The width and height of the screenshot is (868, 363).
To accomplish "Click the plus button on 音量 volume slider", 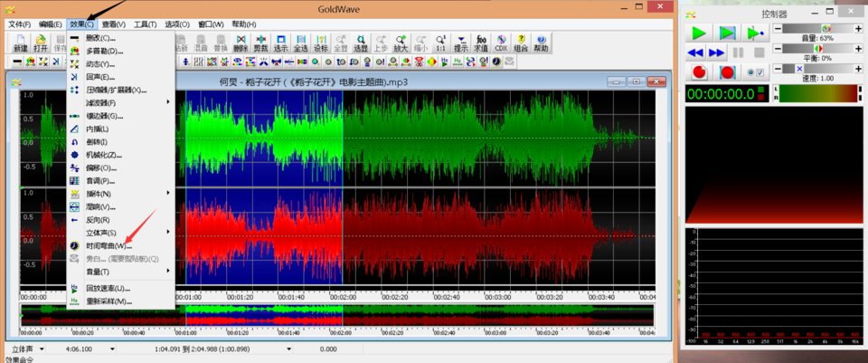I will [x=860, y=29].
